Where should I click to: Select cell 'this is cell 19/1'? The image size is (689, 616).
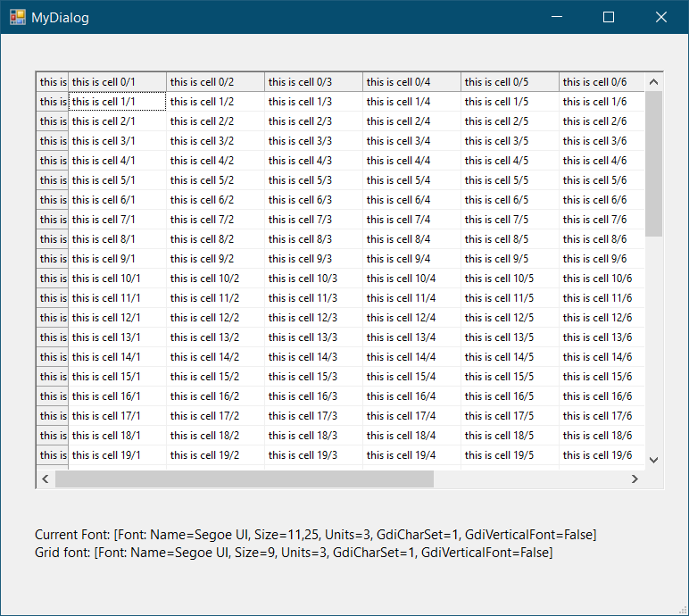click(117, 455)
